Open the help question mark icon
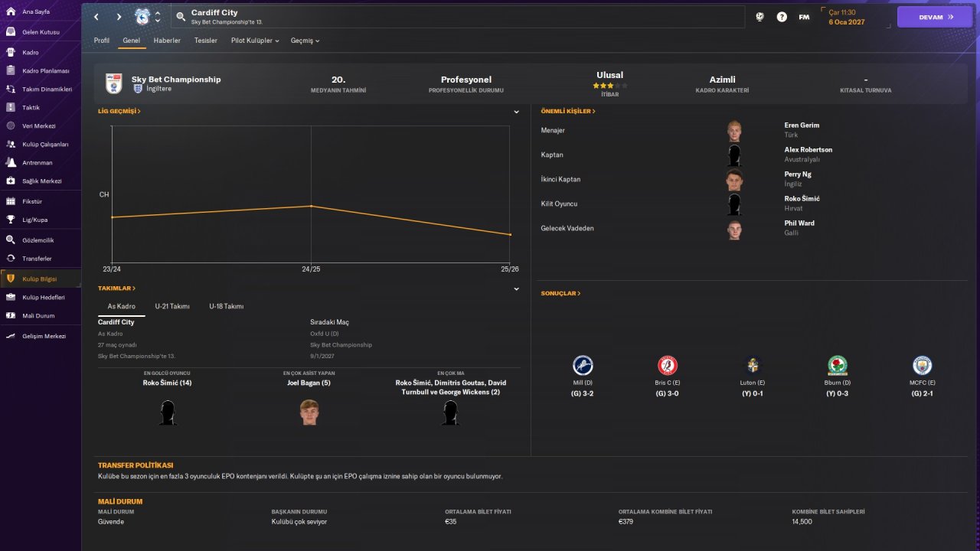 point(782,17)
